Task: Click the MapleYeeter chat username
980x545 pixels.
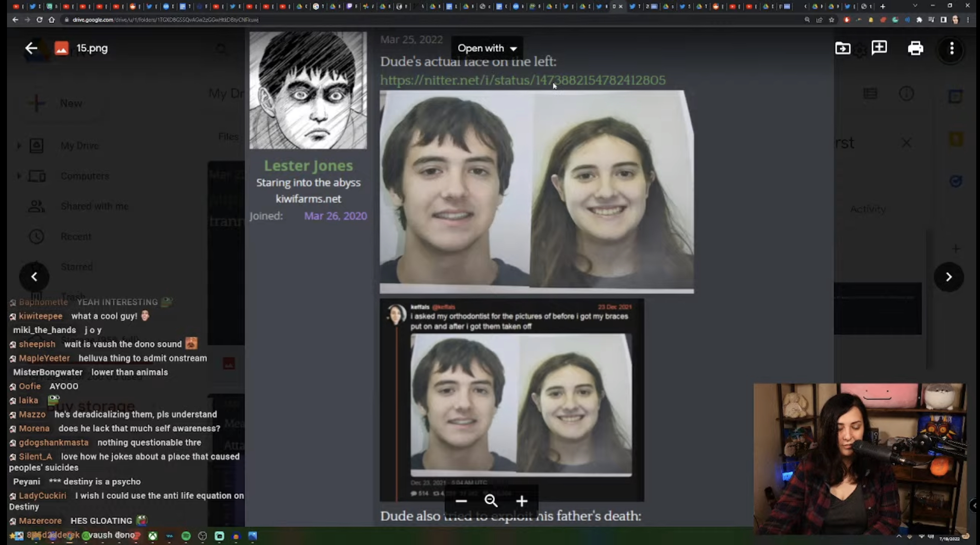Action: (44, 358)
